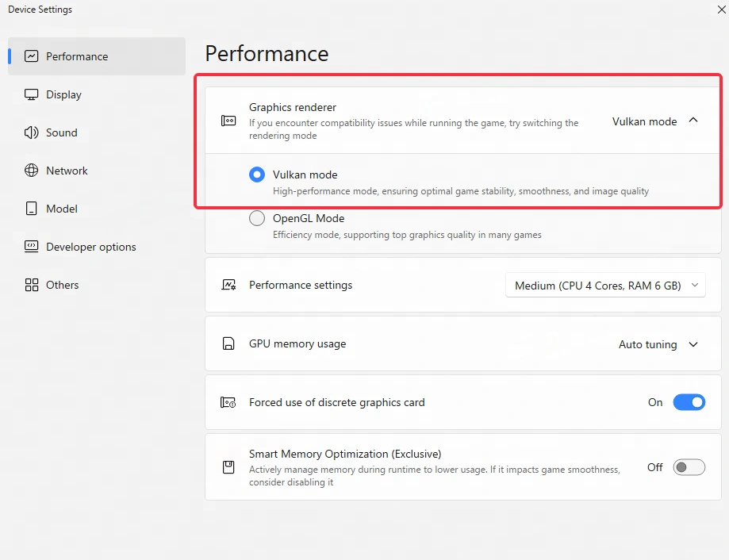Image resolution: width=729 pixels, height=560 pixels.
Task: Click the Model phone icon
Action: [x=31, y=209]
